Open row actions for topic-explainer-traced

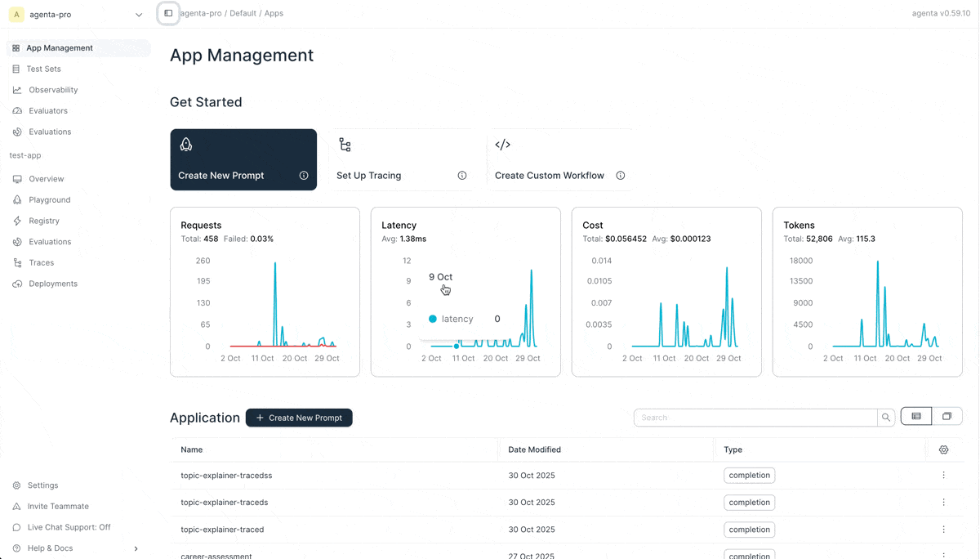point(943,530)
